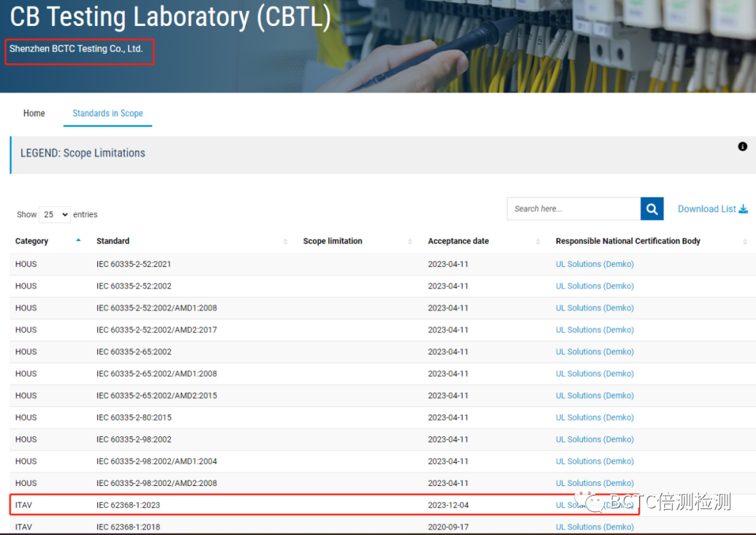Open UL Solutions link for IEC 60335-2-98:2002
Image resolution: width=756 pixels, height=535 pixels.
[594, 440]
